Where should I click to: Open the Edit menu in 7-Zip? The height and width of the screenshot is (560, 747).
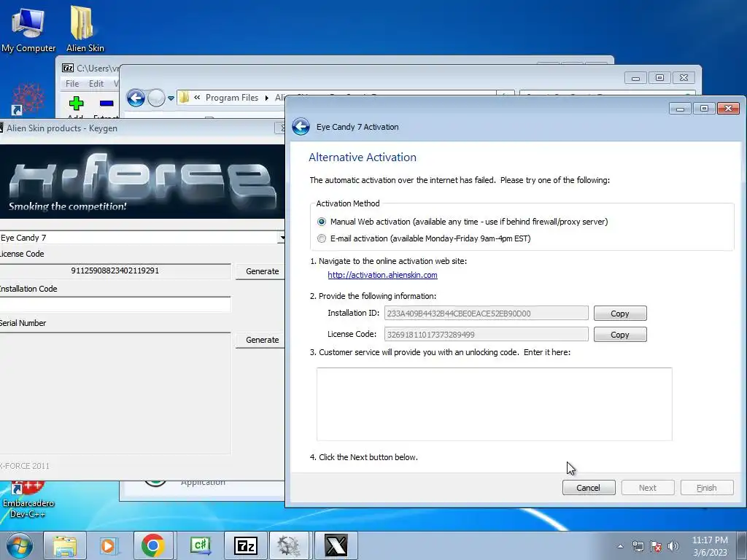click(96, 84)
